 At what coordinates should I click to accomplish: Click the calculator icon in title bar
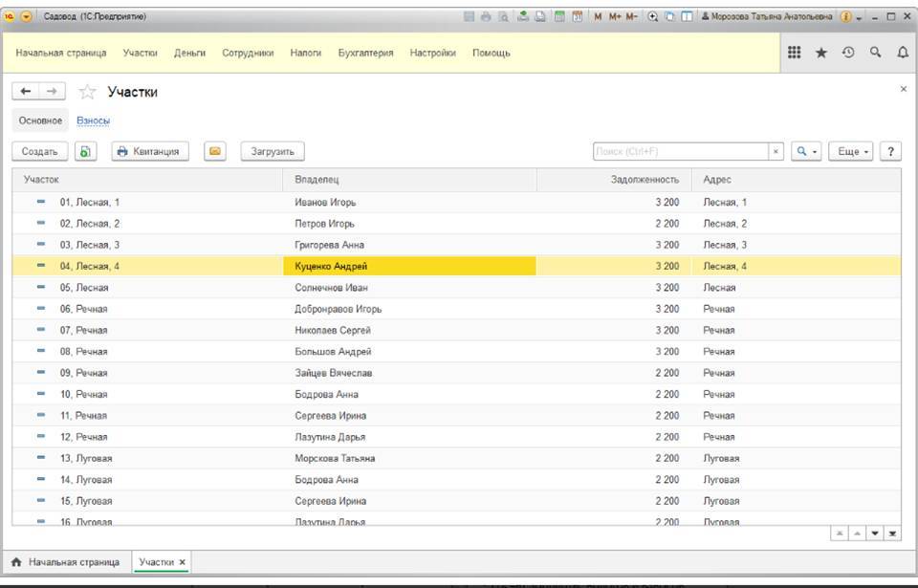(x=559, y=17)
